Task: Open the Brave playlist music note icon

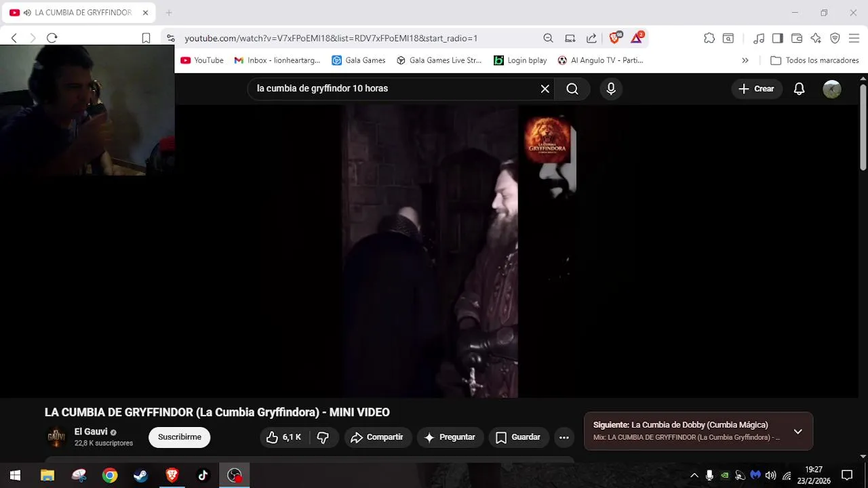Action: [759, 39]
